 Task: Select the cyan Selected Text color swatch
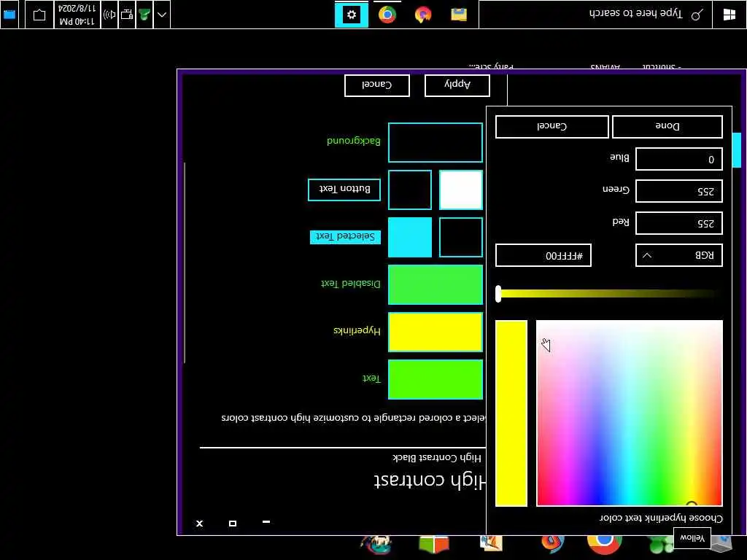click(410, 237)
